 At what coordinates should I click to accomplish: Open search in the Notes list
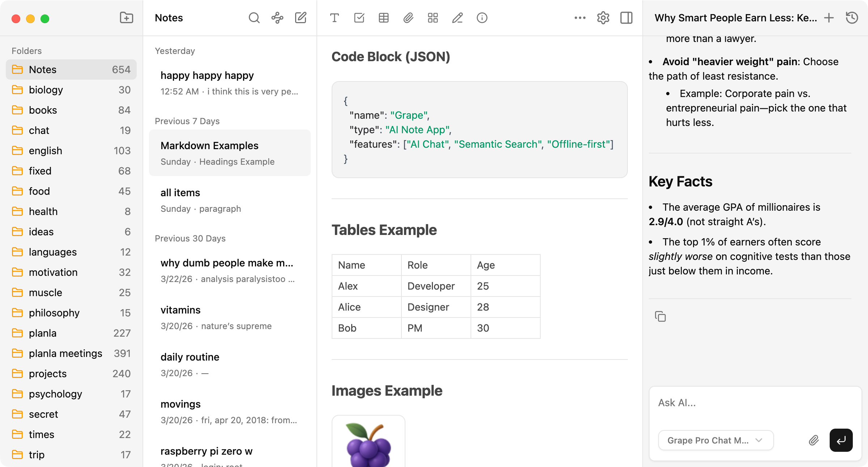coord(254,17)
